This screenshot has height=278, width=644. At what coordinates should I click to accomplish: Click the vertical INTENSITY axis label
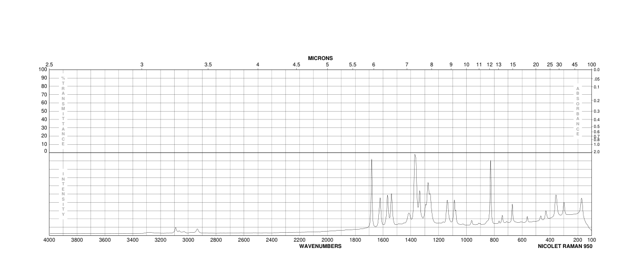pos(63,194)
